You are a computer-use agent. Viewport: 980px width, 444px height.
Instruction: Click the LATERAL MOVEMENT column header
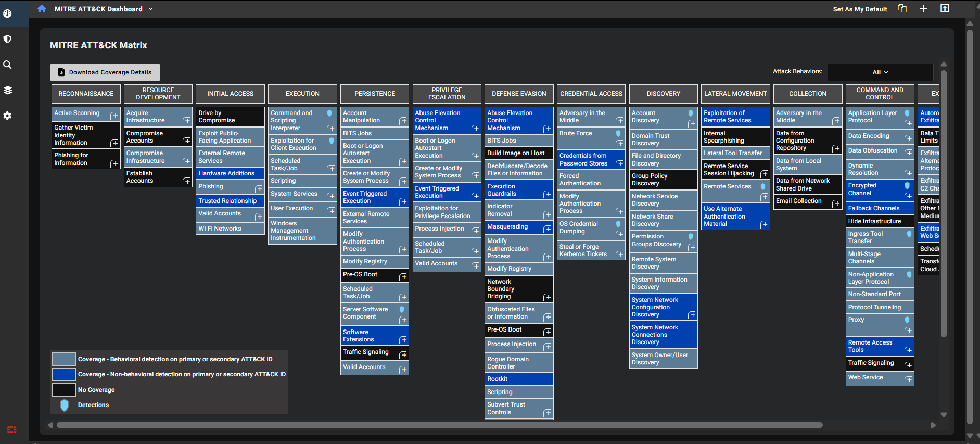[735, 94]
